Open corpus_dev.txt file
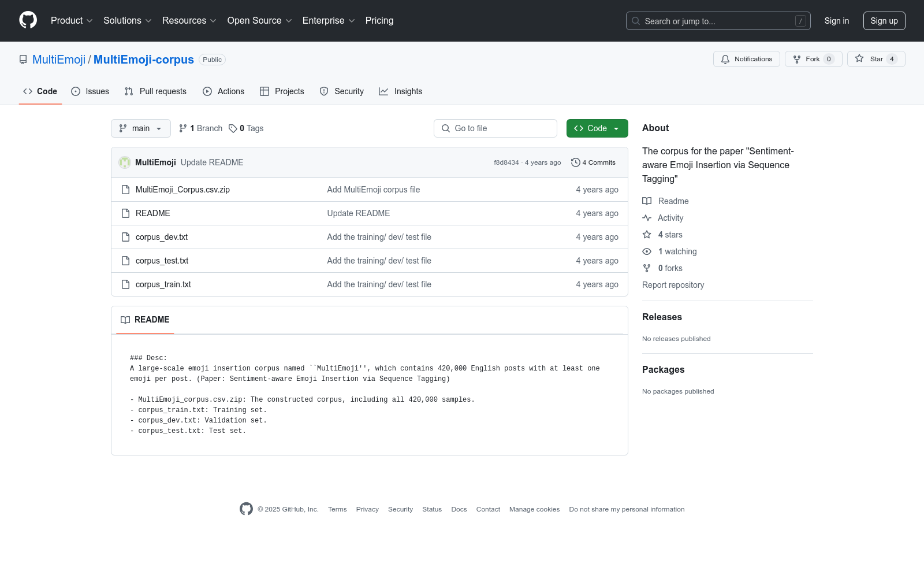 pos(162,237)
